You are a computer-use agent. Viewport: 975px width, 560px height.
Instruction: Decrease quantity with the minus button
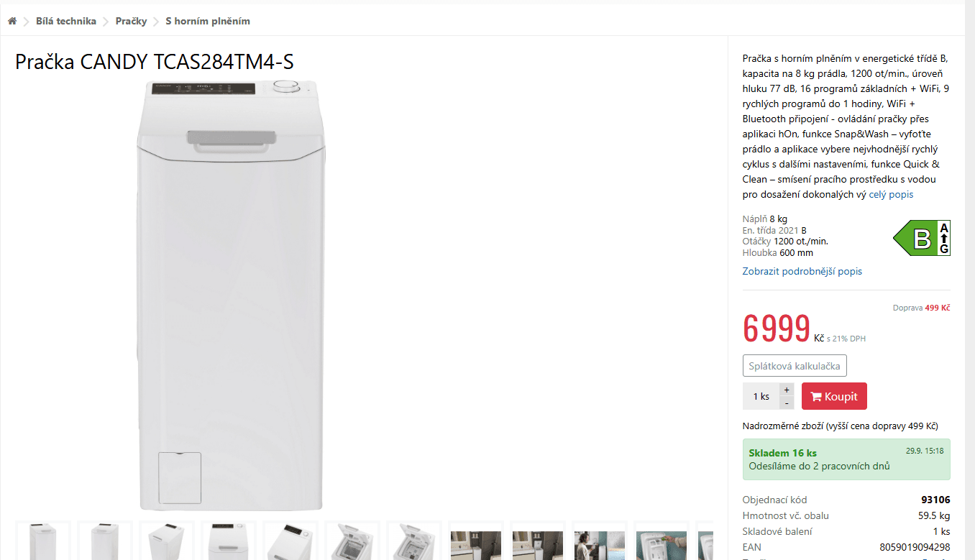pos(787,403)
